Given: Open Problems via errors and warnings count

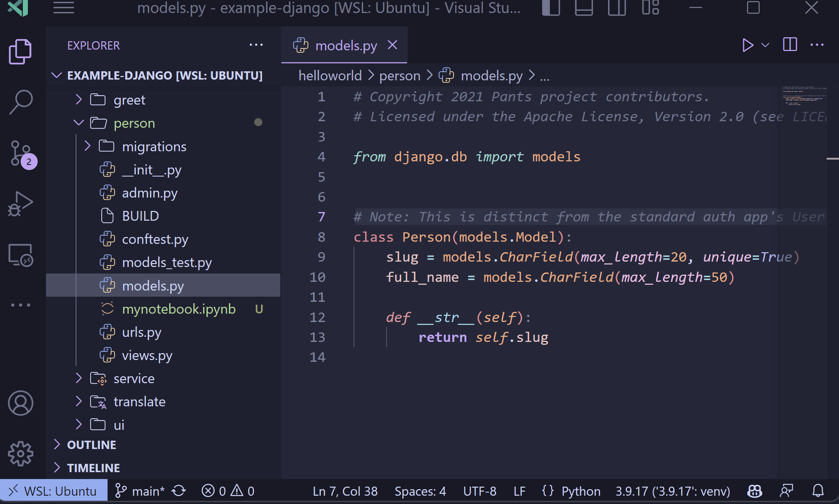Looking at the screenshot, I should click(228, 491).
